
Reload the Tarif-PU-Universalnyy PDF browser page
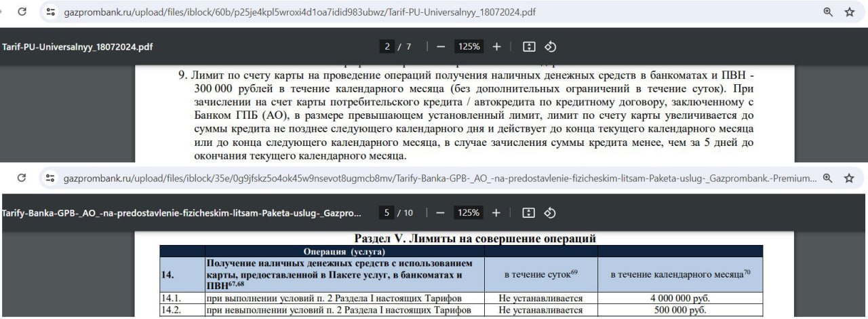pos(22,12)
